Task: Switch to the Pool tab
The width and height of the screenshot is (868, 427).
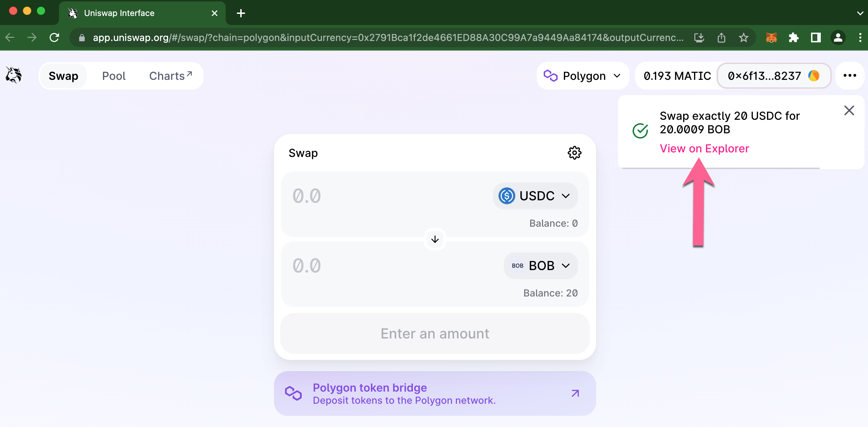Action: pyautogui.click(x=114, y=76)
